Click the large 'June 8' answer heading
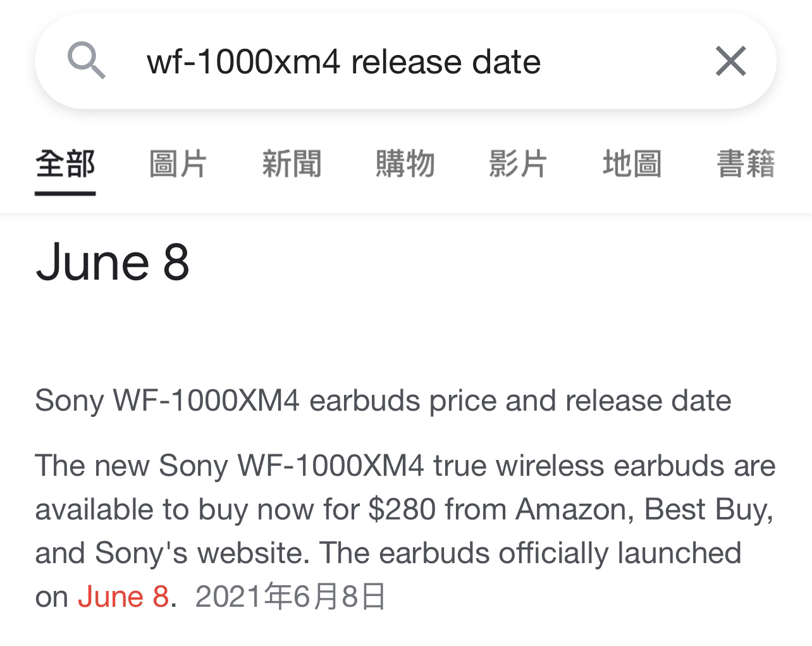Image resolution: width=812 pixels, height=646 pixels. [113, 262]
